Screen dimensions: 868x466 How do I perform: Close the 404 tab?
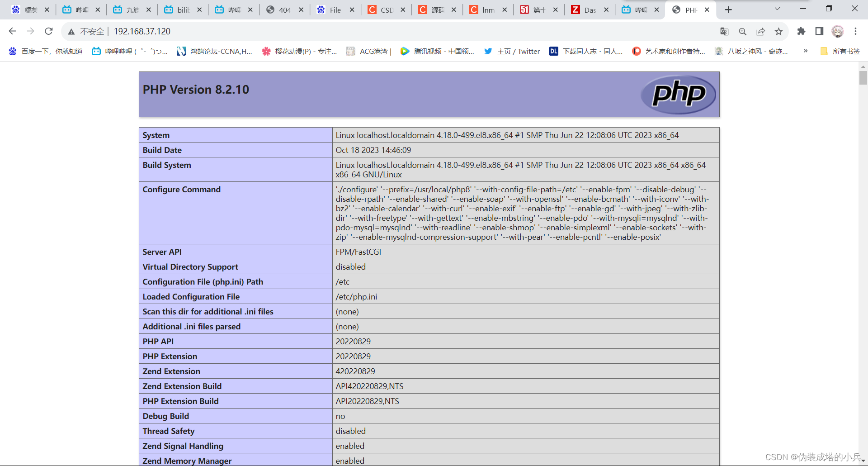[301, 10]
